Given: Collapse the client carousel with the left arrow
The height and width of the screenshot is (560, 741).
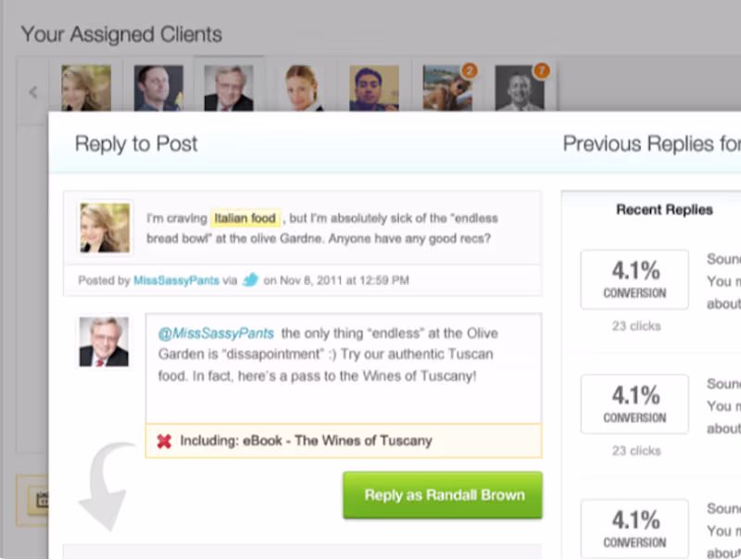Looking at the screenshot, I should (32, 91).
